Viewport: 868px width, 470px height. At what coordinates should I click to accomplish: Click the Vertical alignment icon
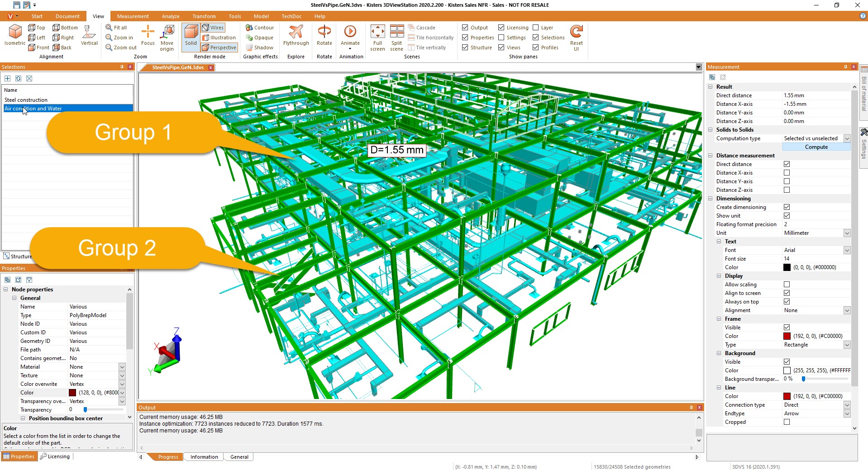coord(89,35)
